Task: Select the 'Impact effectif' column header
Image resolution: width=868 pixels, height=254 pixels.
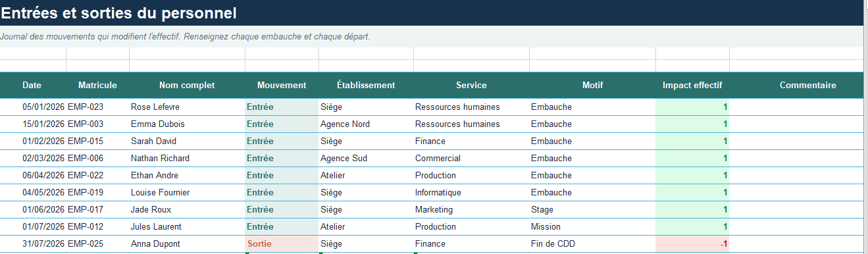Action: [692, 85]
